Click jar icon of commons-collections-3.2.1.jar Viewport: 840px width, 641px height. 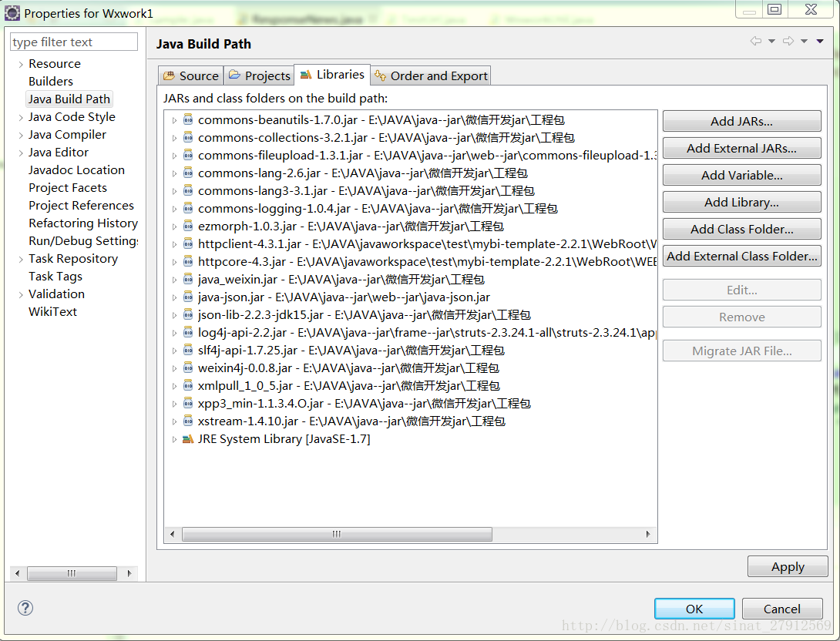click(x=188, y=137)
